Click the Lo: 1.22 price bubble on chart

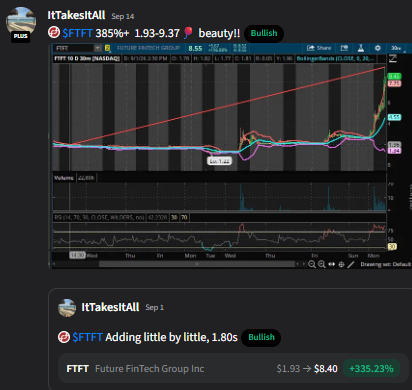pos(219,161)
